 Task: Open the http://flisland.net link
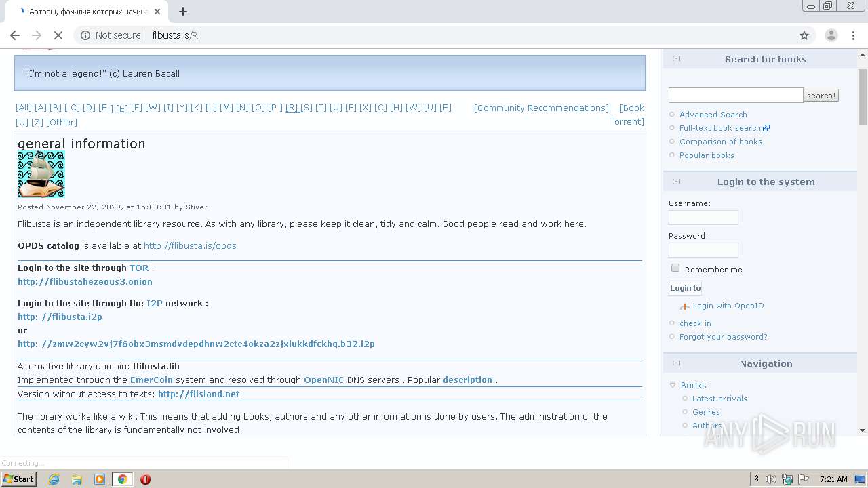[x=199, y=394]
